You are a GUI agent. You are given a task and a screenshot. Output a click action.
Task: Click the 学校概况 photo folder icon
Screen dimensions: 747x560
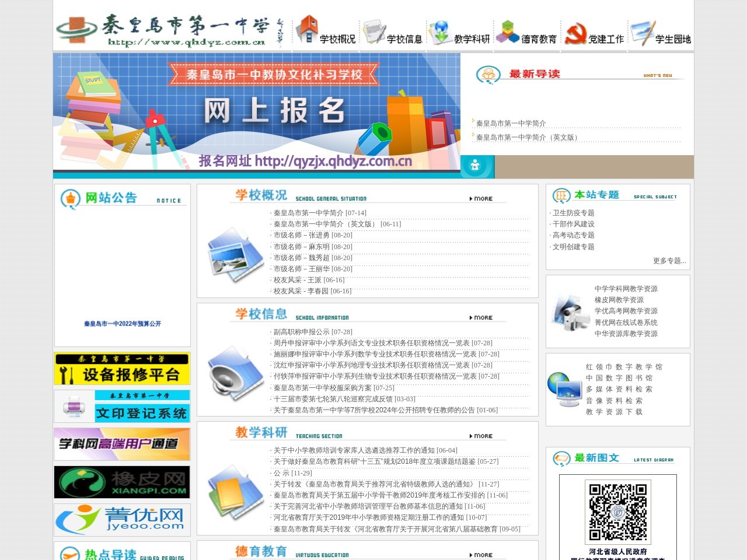[x=236, y=255]
